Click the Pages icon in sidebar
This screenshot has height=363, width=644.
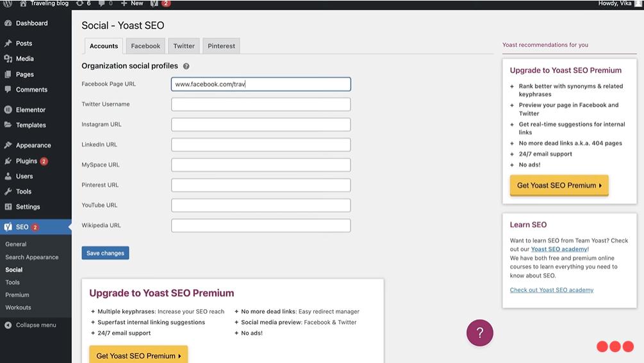click(x=8, y=74)
